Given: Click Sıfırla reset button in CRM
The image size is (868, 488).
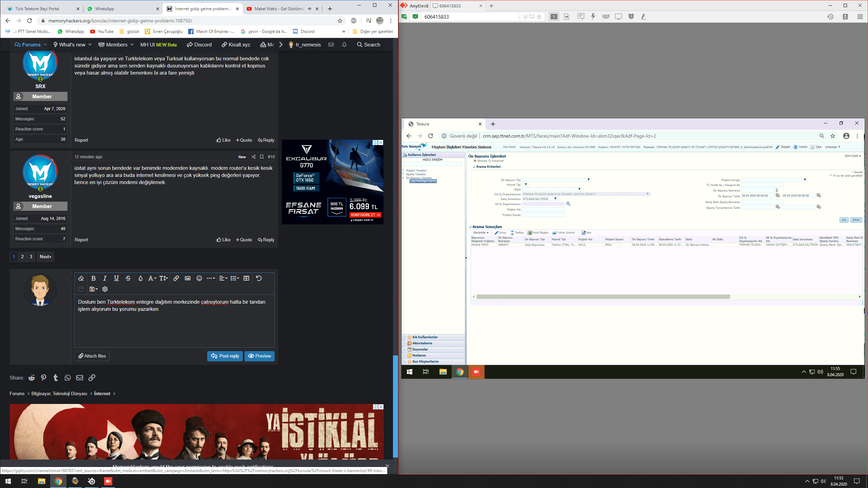Looking at the screenshot, I should pyautogui.click(x=856, y=220).
